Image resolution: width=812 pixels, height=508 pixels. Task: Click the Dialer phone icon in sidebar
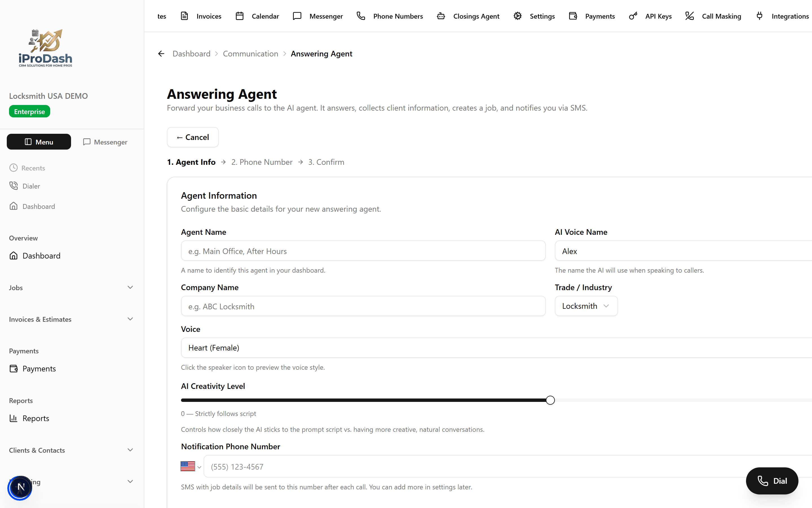click(x=14, y=186)
